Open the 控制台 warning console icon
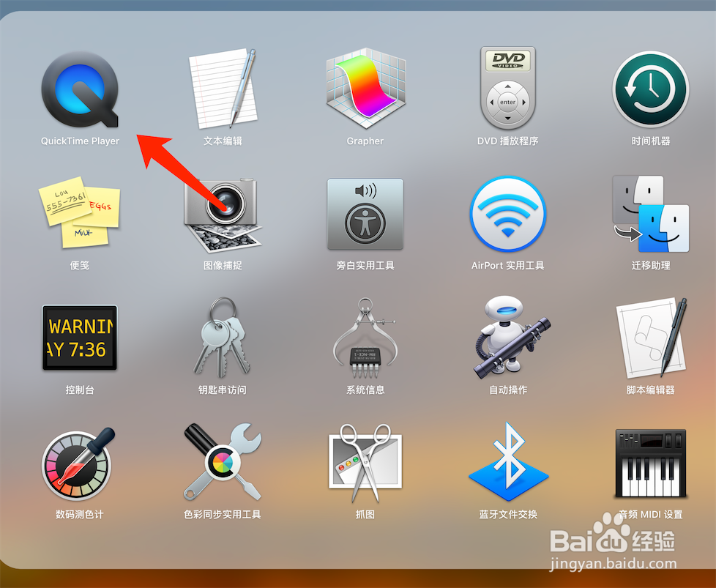This screenshot has width=716, height=588. click(80, 338)
